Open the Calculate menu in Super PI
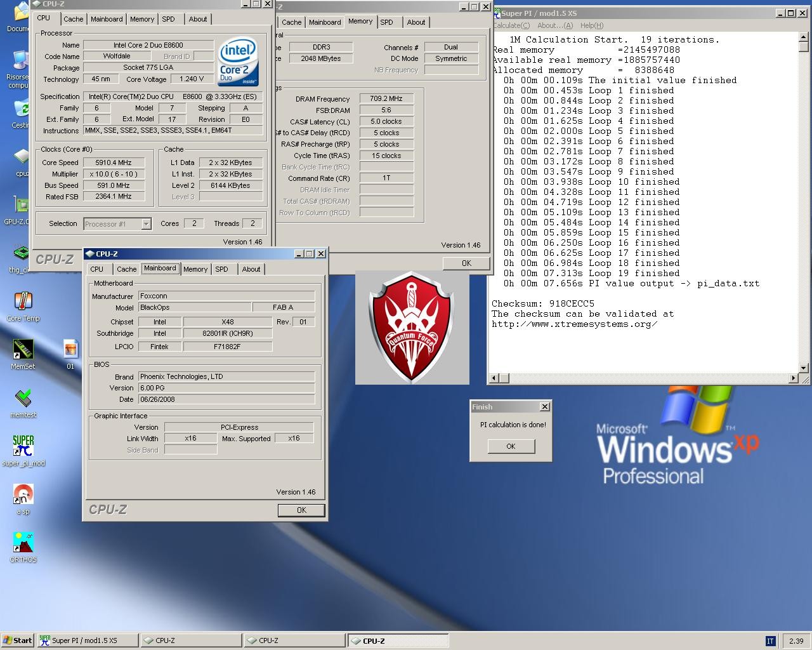This screenshot has width=812, height=650. click(x=511, y=25)
